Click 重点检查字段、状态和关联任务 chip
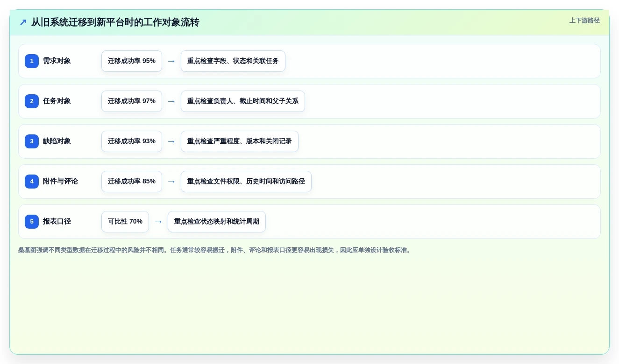This screenshot has height=364, width=619. pyautogui.click(x=233, y=61)
